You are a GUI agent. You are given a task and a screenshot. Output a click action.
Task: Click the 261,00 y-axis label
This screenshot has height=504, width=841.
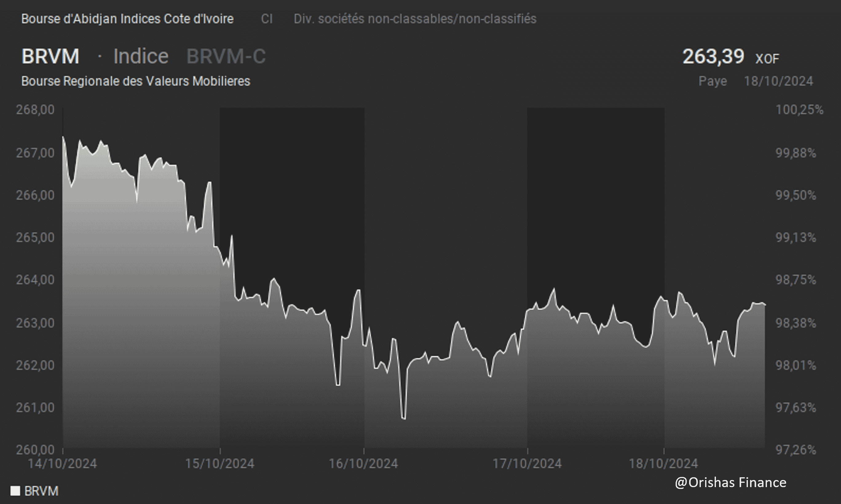pyautogui.click(x=35, y=407)
